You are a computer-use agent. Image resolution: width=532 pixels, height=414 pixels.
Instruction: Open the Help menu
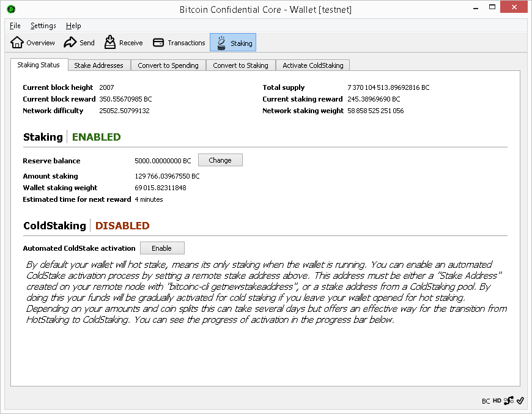(x=73, y=26)
